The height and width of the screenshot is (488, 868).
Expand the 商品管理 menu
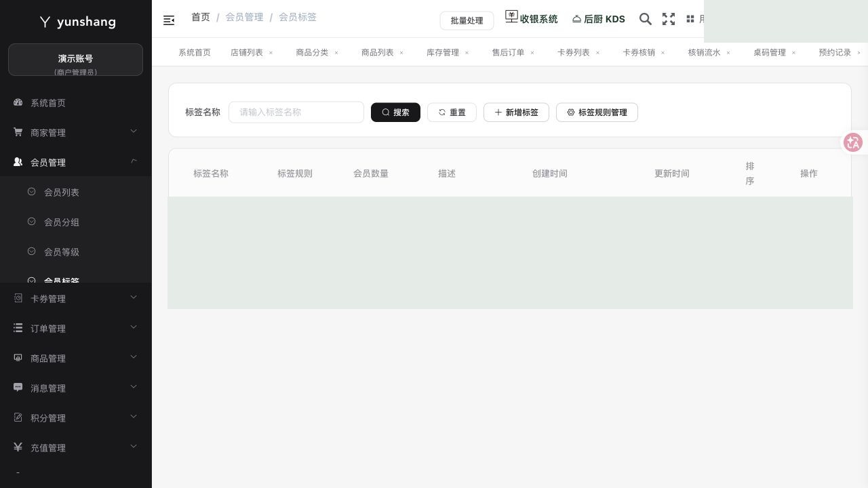point(76,358)
